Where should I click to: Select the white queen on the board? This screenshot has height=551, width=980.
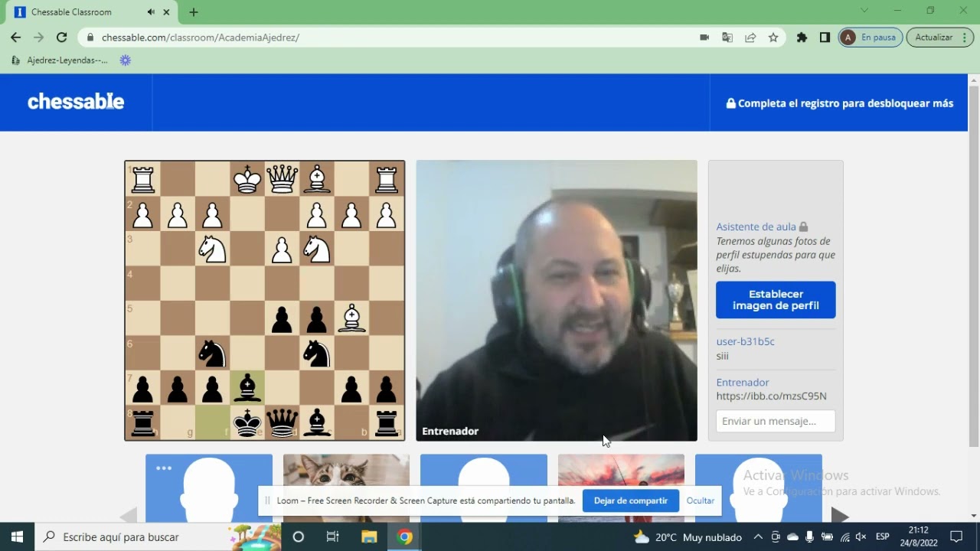click(x=282, y=179)
